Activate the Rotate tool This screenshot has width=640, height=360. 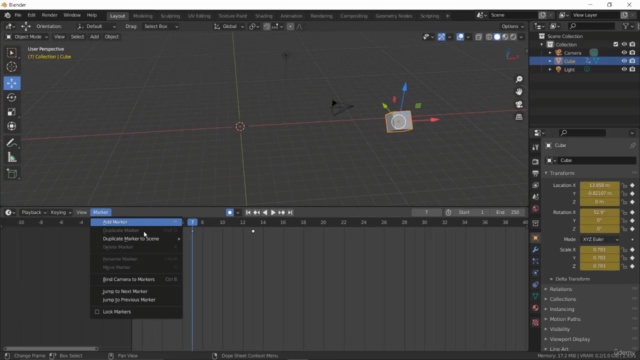pyautogui.click(x=11, y=98)
